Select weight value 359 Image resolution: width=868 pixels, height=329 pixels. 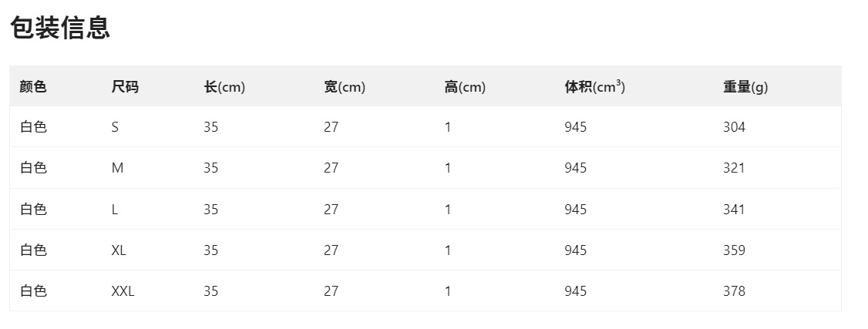[734, 250]
